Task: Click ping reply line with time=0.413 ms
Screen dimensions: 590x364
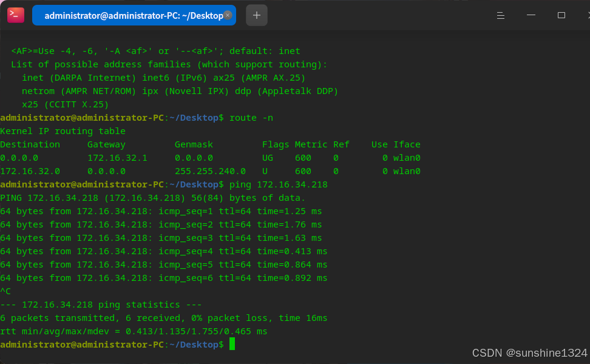Action: [x=164, y=251]
